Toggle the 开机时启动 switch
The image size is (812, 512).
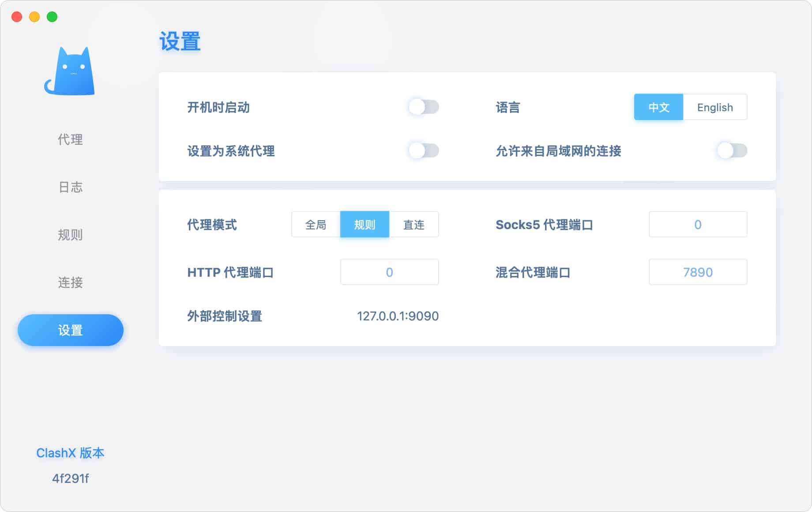click(x=424, y=107)
